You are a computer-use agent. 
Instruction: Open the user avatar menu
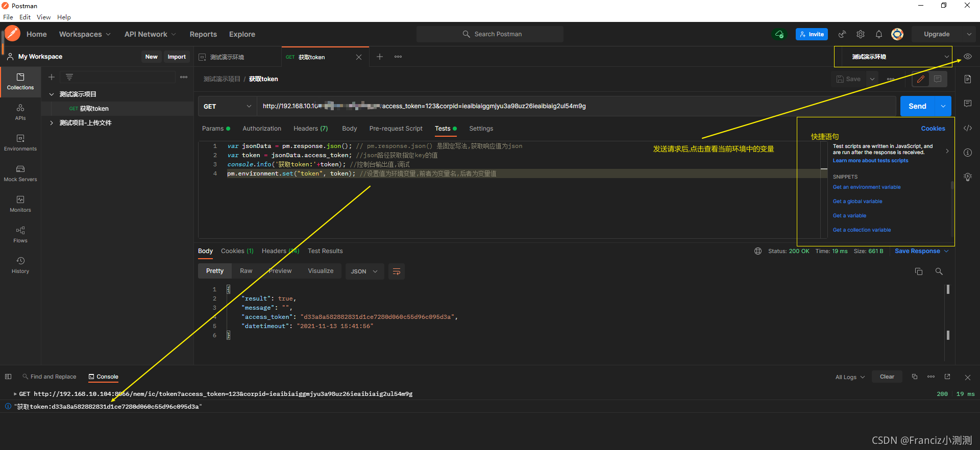pos(897,34)
